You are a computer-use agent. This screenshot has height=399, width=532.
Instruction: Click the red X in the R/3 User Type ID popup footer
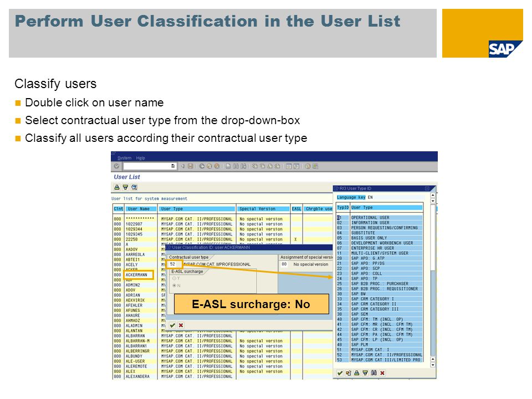[382, 373]
